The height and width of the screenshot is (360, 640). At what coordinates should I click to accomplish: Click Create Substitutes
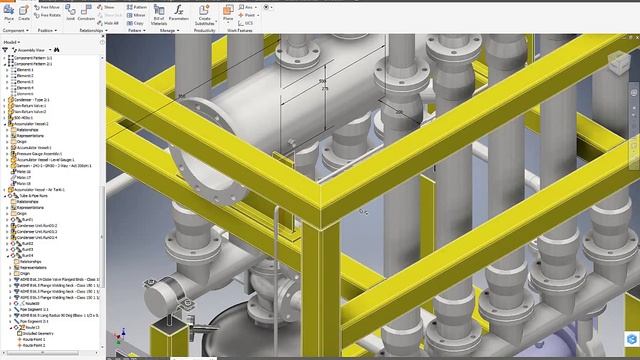(204, 15)
